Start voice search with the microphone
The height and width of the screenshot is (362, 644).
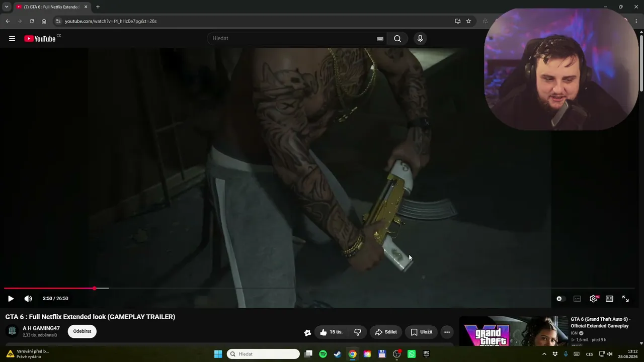(420, 39)
